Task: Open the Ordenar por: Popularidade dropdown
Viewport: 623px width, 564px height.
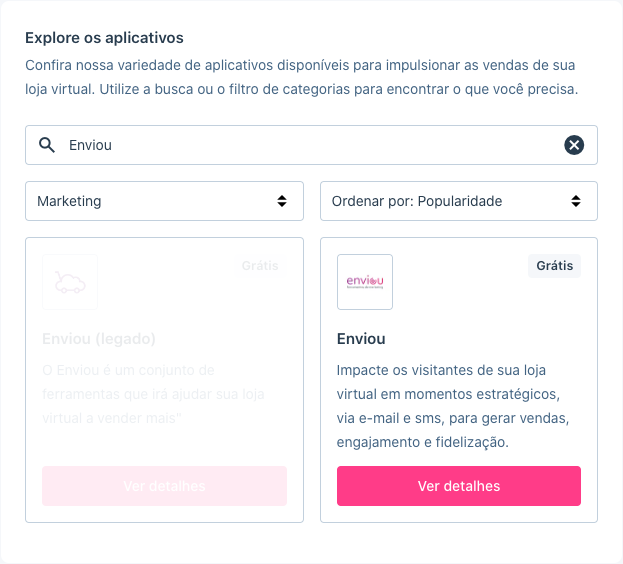Action: (459, 201)
